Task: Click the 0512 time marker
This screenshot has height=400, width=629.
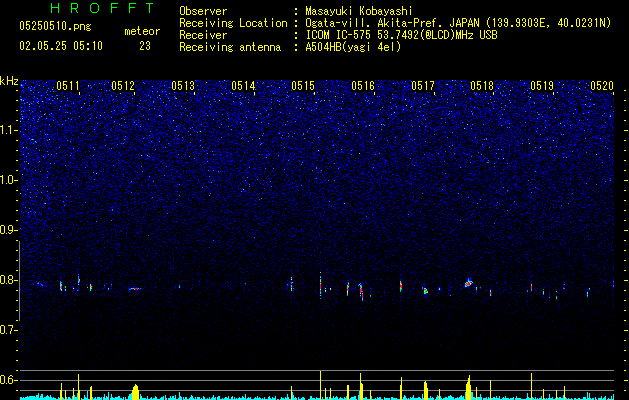Action: 123,86
